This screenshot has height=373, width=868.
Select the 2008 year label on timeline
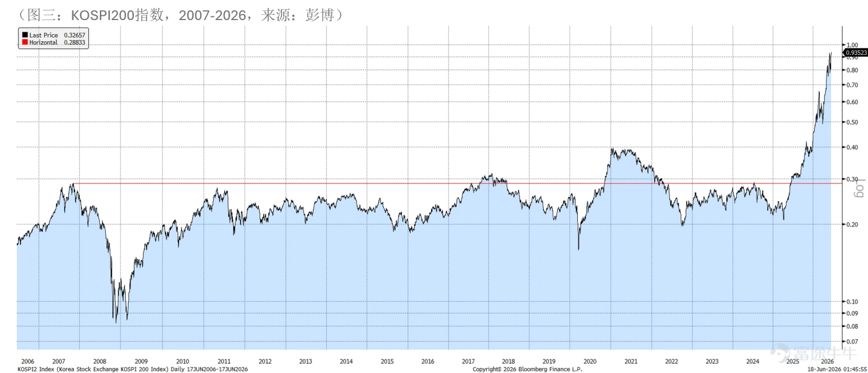pos(100,361)
